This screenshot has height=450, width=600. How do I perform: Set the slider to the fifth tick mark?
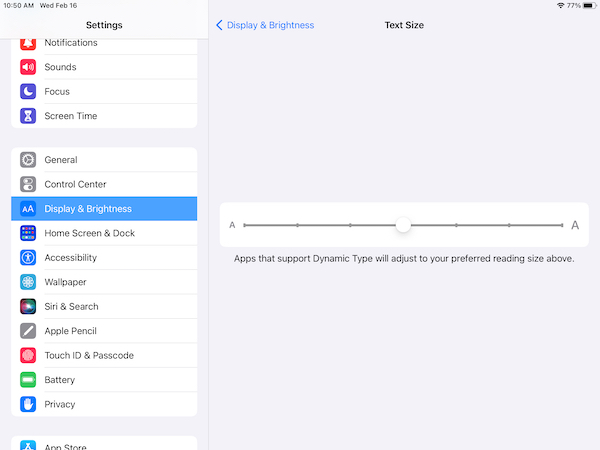pyautogui.click(x=456, y=225)
